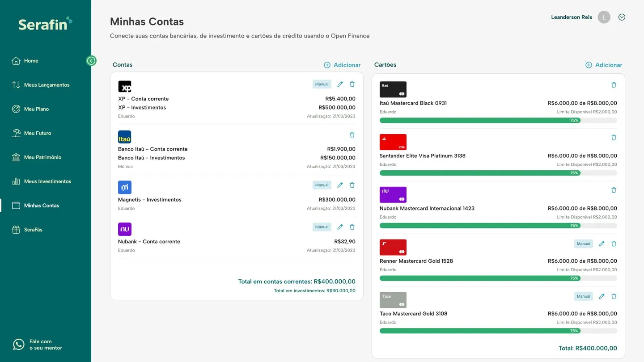The height and width of the screenshot is (362, 644).
Task: Click the Manual tag on Renner Mastercard Gold
Action: [584, 244]
